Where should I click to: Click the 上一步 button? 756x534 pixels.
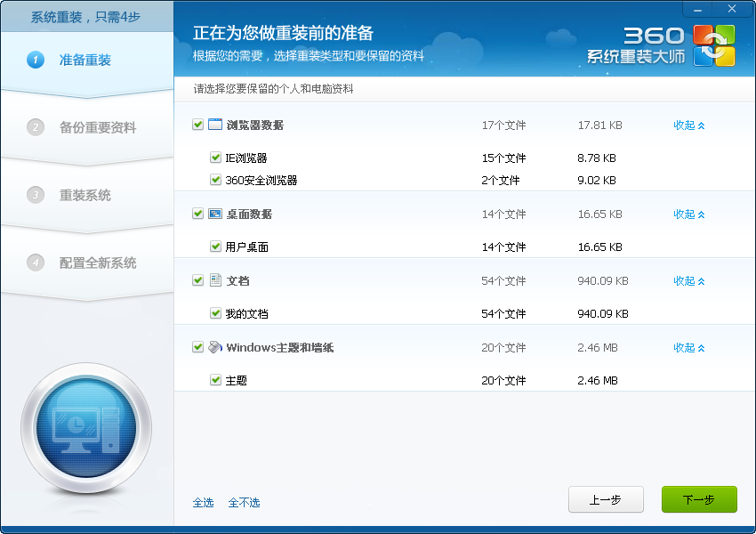(x=605, y=499)
